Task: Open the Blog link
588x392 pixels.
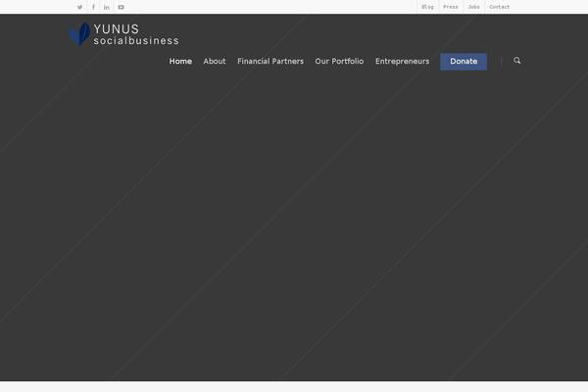Action: [x=427, y=7]
